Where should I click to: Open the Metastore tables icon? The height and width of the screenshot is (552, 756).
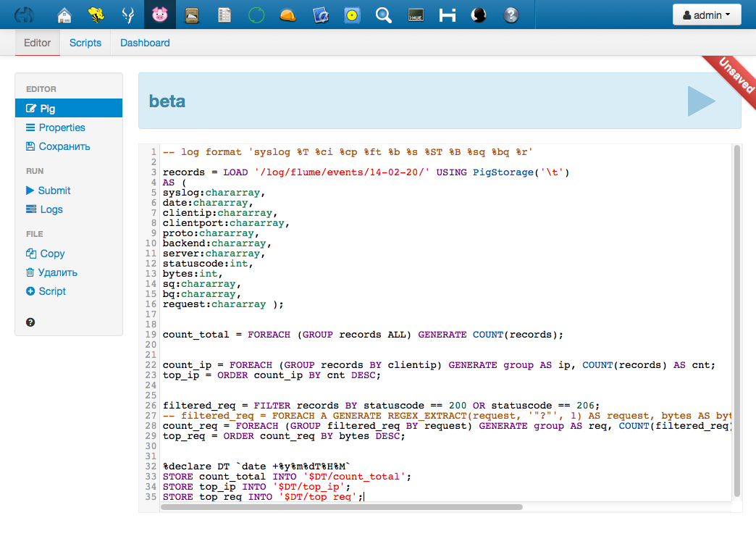coord(320,15)
